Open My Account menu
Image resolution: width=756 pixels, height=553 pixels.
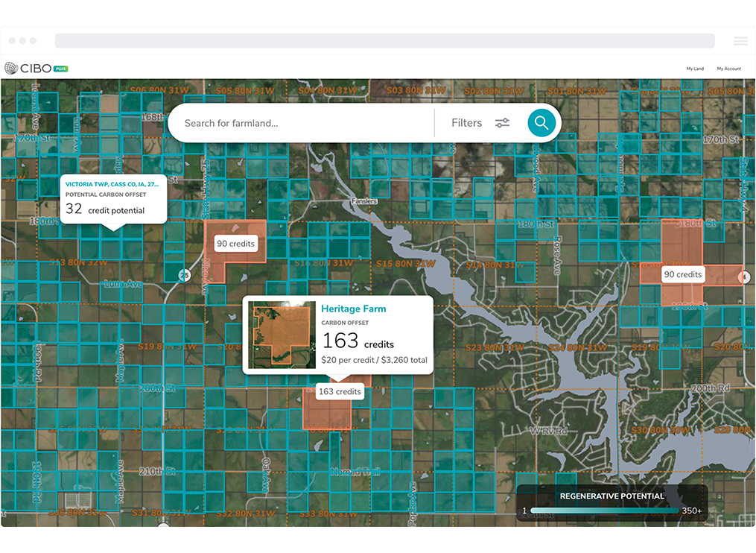pos(728,69)
